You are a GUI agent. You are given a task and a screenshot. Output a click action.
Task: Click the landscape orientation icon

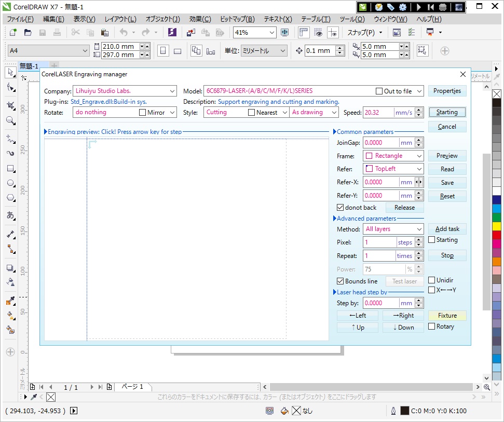click(x=178, y=51)
